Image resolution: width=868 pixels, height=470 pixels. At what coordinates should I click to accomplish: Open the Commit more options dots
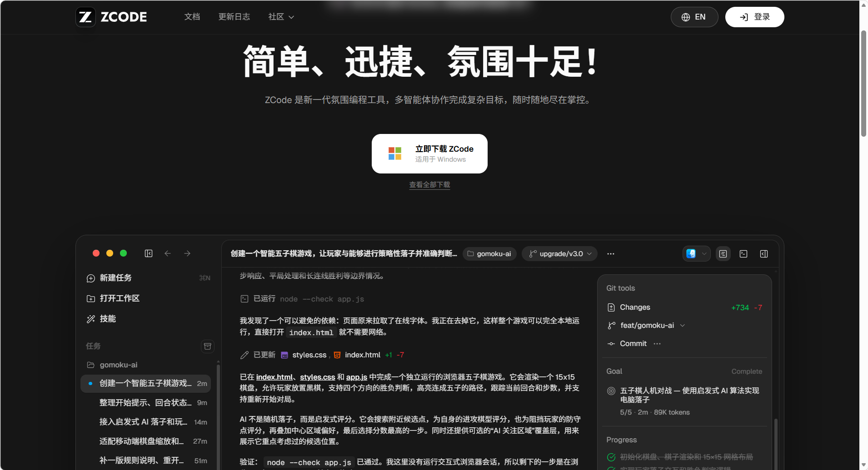tap(657, 344)
